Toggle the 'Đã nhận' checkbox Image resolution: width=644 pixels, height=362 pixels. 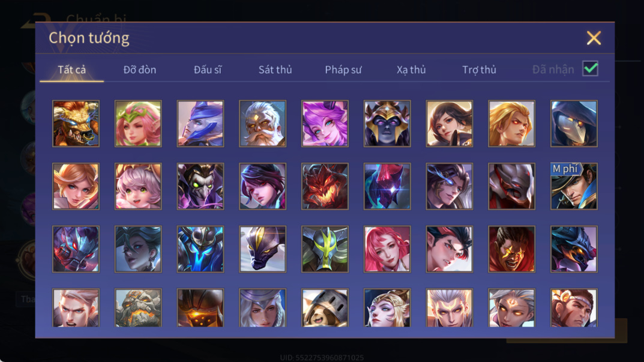pyautogui.click(x=590, y=68)
